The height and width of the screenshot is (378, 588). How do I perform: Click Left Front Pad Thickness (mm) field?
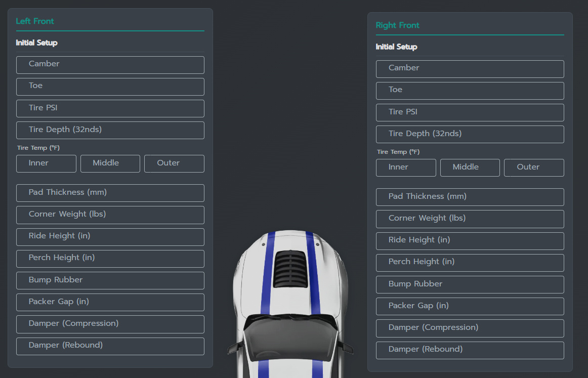pyautogui.click(x=110, y=193)
